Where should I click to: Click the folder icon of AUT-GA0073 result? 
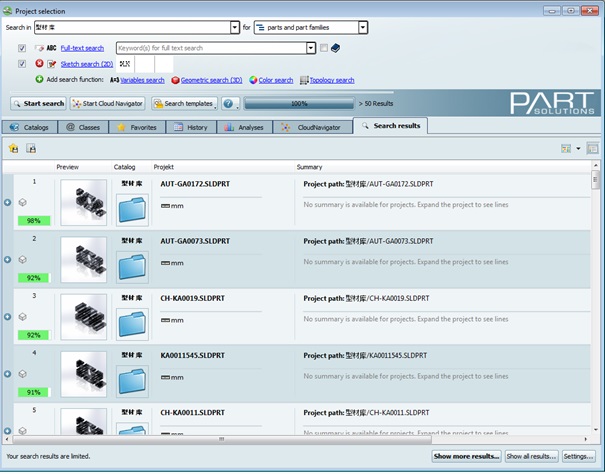click(x=132, y=263)
